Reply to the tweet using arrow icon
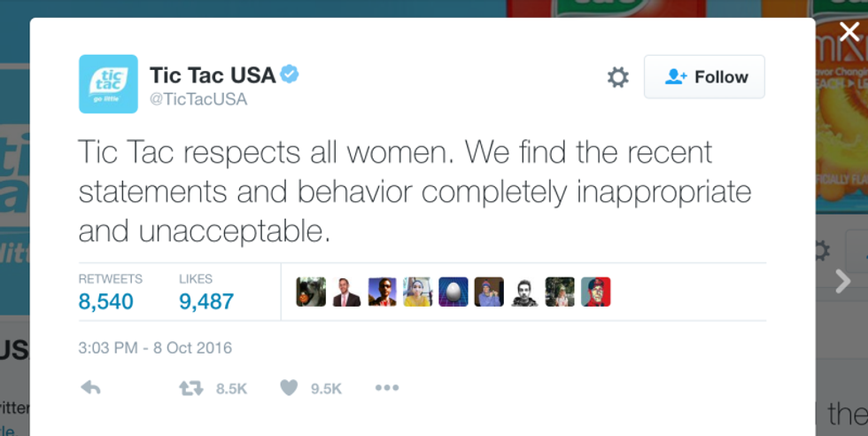 point(90,387)
